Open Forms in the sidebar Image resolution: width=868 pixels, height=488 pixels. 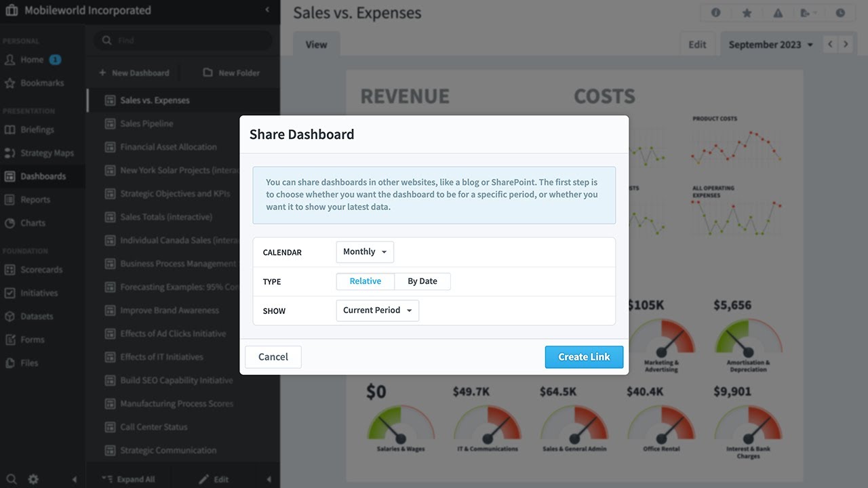[x=24, y=340]
